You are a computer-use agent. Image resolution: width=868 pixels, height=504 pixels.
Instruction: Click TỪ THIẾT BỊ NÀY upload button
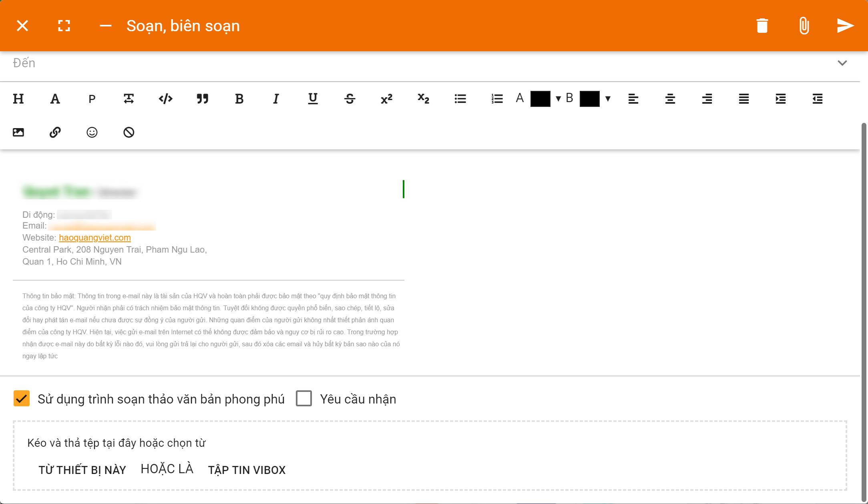point(82,470)
